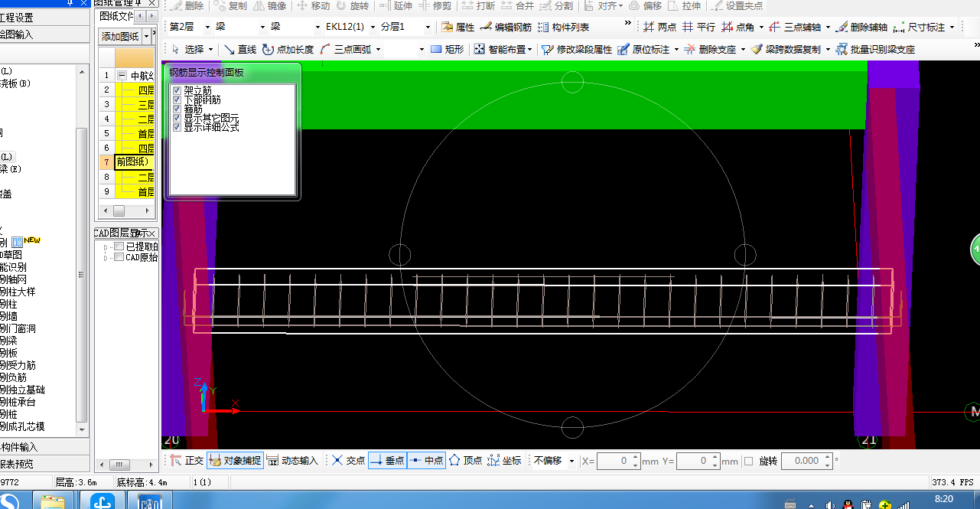This screenshot has height=509, width=980.
Task: Select 平行 (parallel) axis tool
Action: coord(698,27)
